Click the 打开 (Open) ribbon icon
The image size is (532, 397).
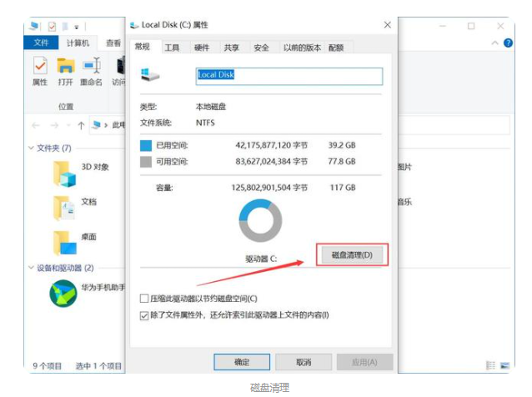click(x=65, y=71)
